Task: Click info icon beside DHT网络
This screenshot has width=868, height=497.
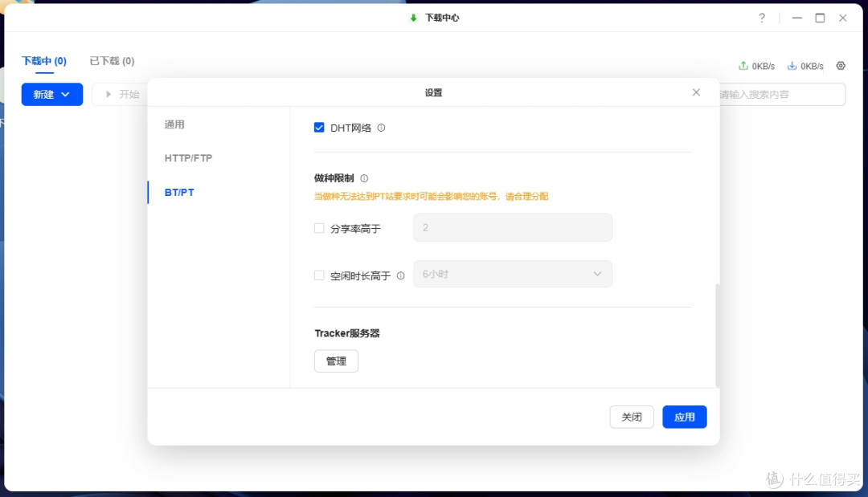Action: click(x=381, y=128)
